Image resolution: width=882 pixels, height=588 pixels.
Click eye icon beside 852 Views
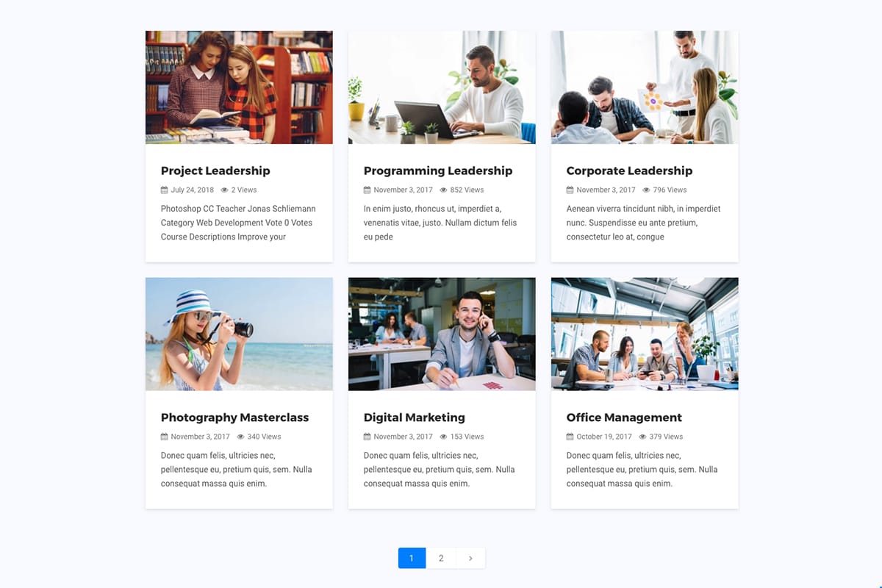pos(444,190)
